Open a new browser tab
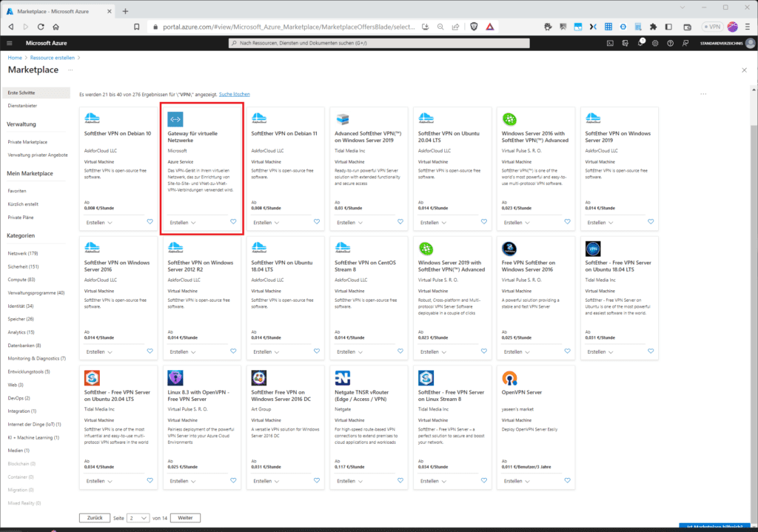The image size is (758, 532). coord(125,11)
